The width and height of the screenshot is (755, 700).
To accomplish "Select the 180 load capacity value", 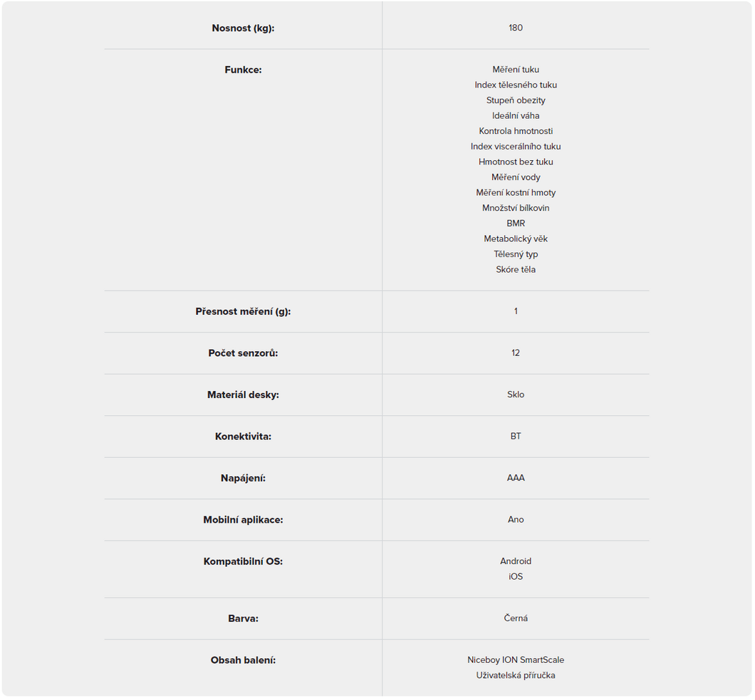I will click(516, 28).
